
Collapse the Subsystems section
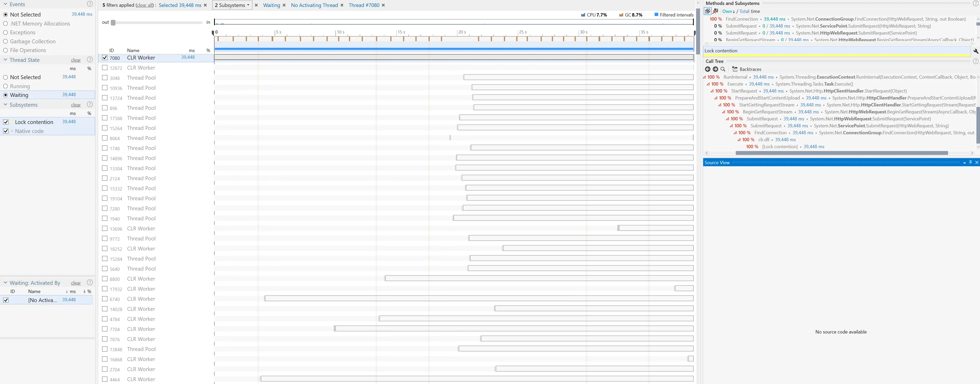(5, 105)
